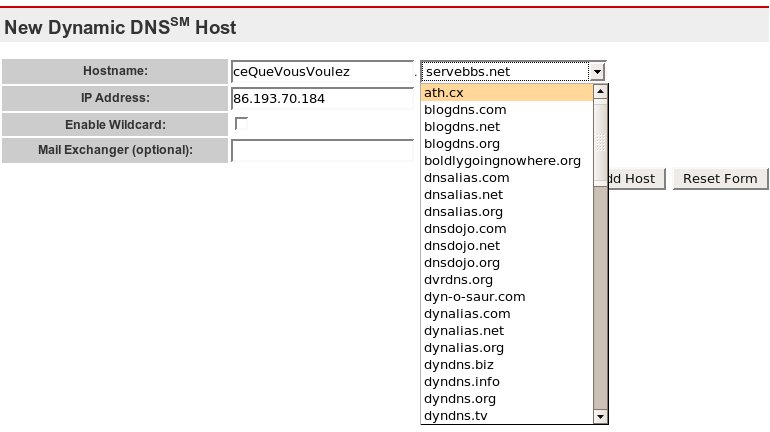Choose dynalias.org domain
The height and width of the screenshot is (432, 770).
[506, 348]
